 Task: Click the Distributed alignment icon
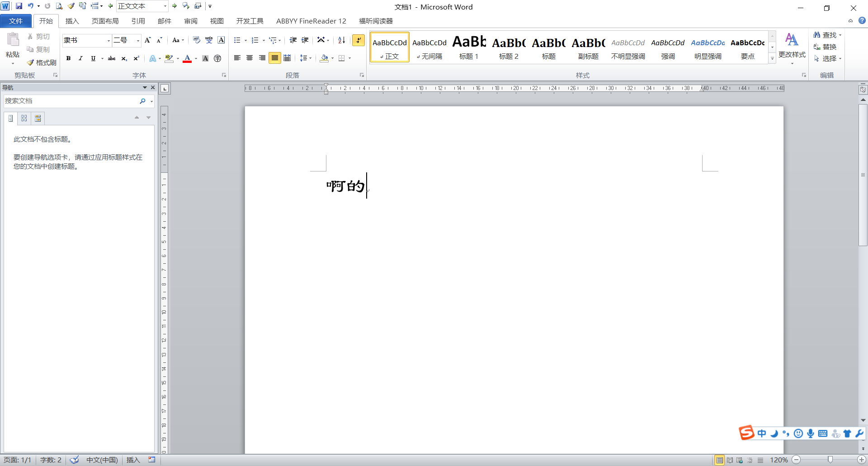(287, 58)
